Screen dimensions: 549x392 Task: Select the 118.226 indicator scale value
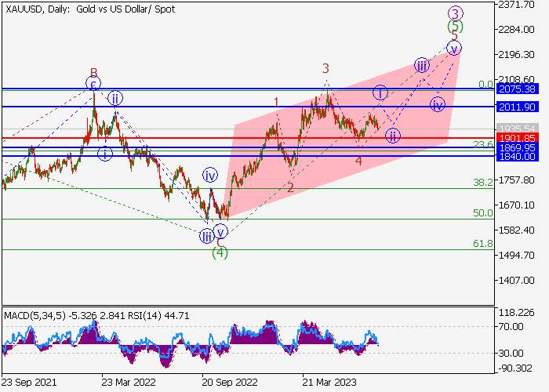click(x=517, y=313)
